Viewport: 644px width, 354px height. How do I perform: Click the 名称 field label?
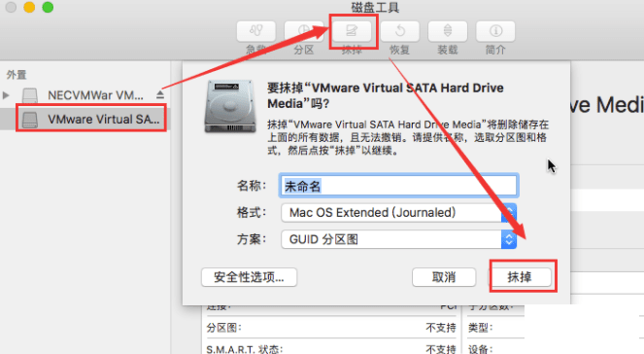click(252, 186)
